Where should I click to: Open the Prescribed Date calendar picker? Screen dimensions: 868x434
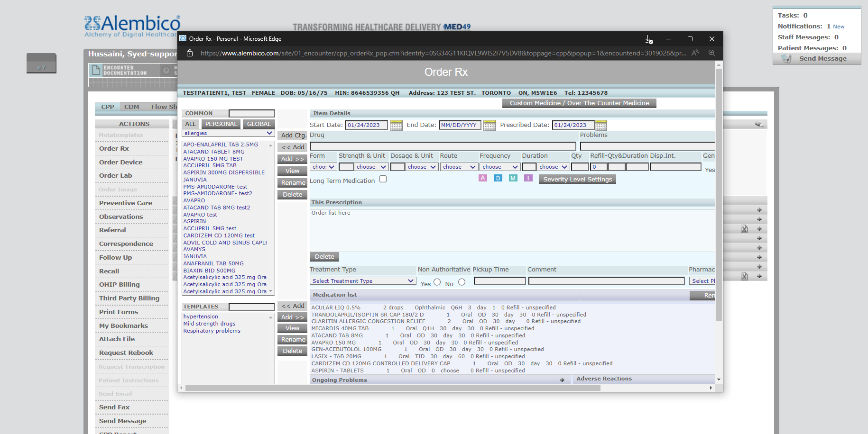[600, 125]
